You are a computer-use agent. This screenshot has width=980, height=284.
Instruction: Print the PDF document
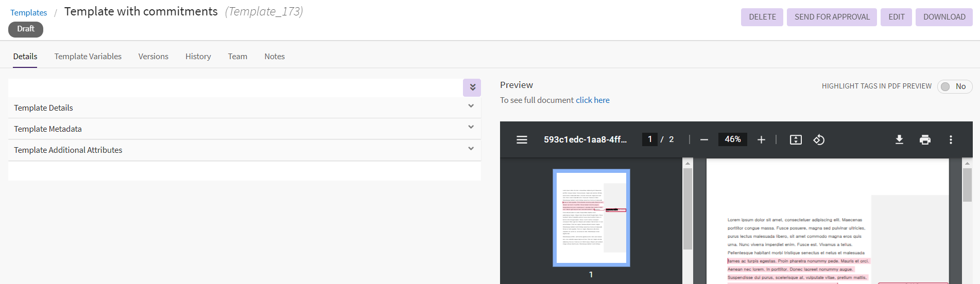[x=925, y=140]
